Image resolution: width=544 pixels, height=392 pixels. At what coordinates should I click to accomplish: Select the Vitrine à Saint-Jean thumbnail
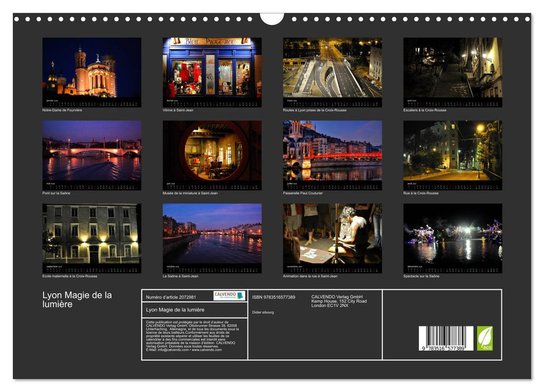[212, 68]
